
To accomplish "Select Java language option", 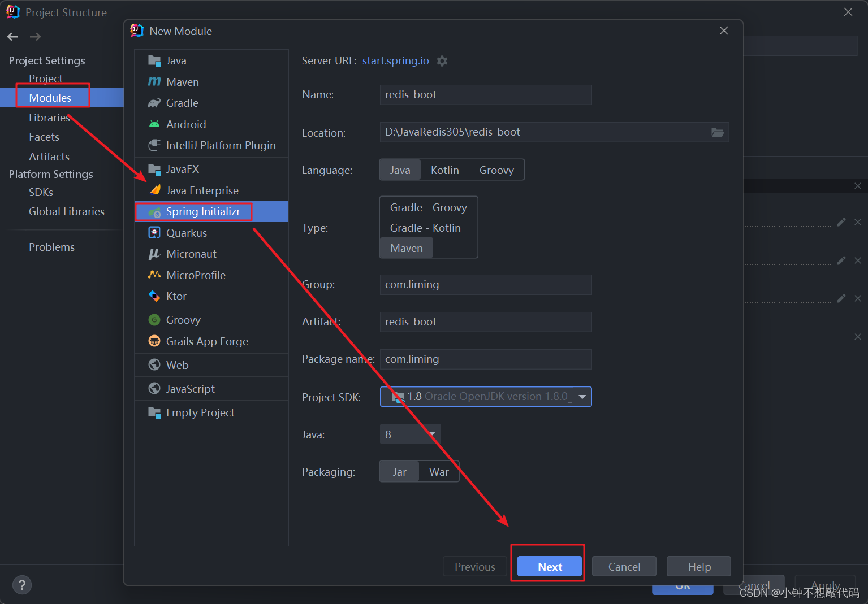I will point(400,170).
